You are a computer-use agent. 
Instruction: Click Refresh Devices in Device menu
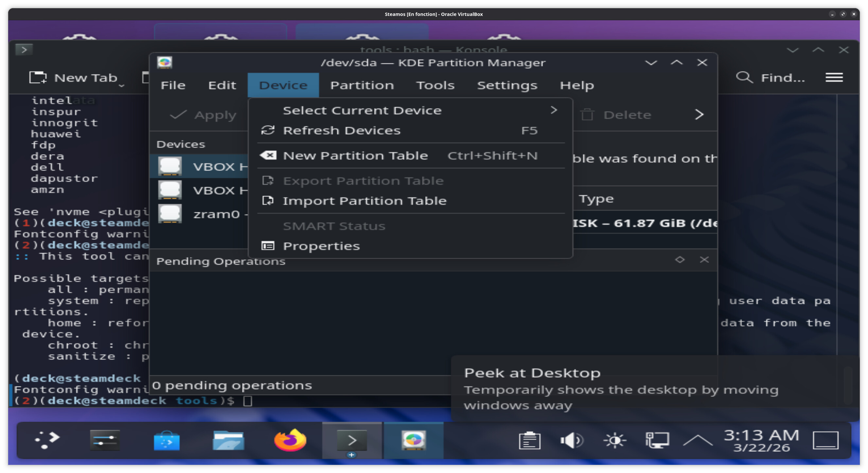point(341,131)
